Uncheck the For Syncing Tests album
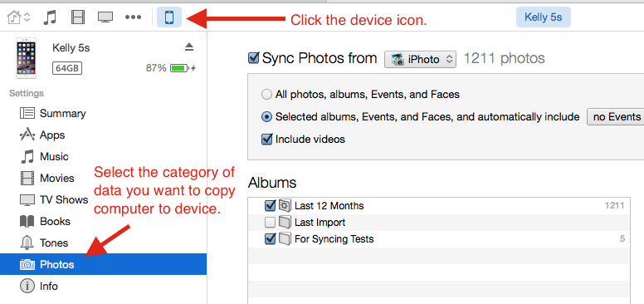644x304 pixels. pyautogui.click(x=271, y=239)
